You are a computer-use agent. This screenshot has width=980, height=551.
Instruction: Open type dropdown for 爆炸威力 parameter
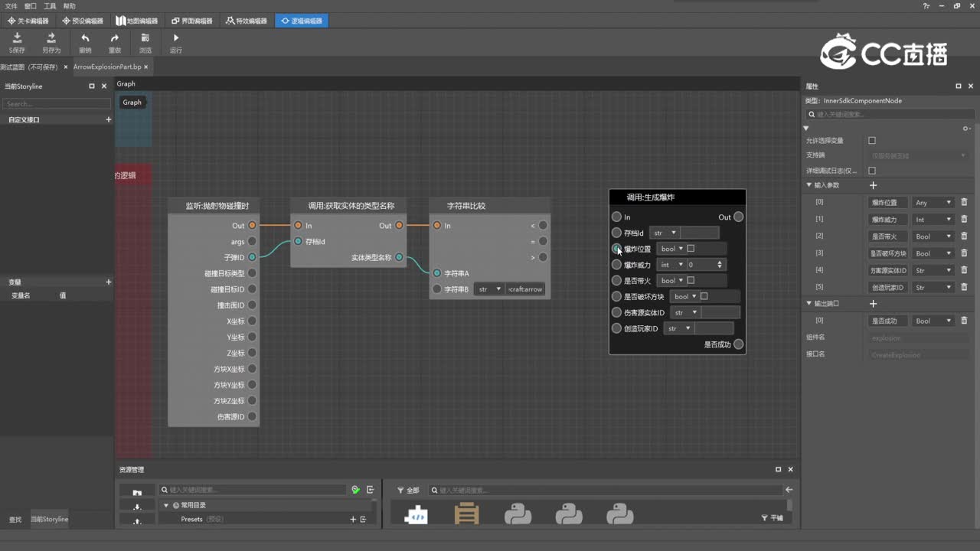pyautogui.click(x=933, y=220)
